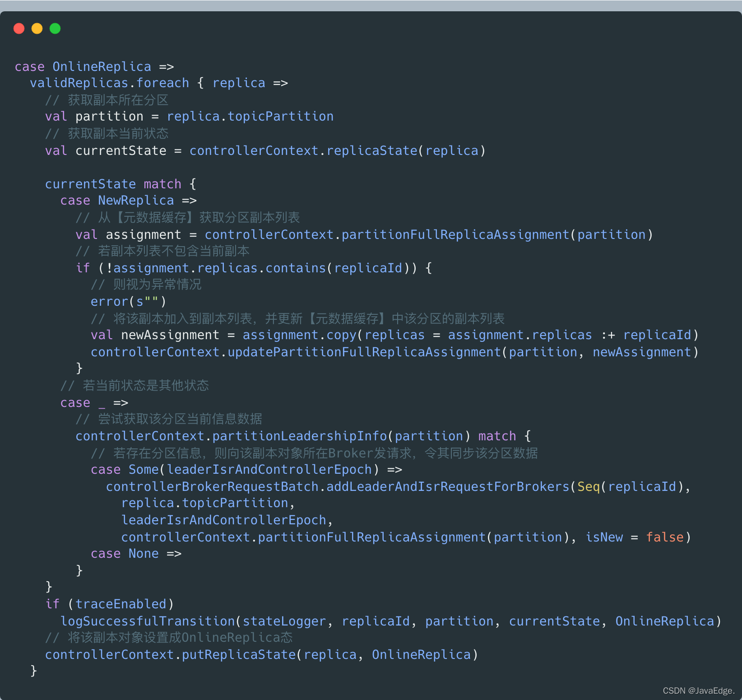Click the 'currentState match {' line
742x700 pixels.
121,184
